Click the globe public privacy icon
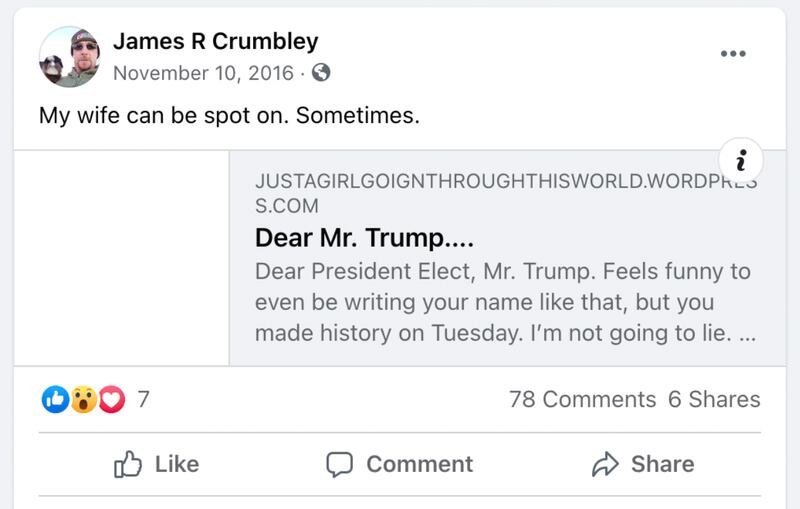This screenshot has width=800, height=509. coord(321,73)
